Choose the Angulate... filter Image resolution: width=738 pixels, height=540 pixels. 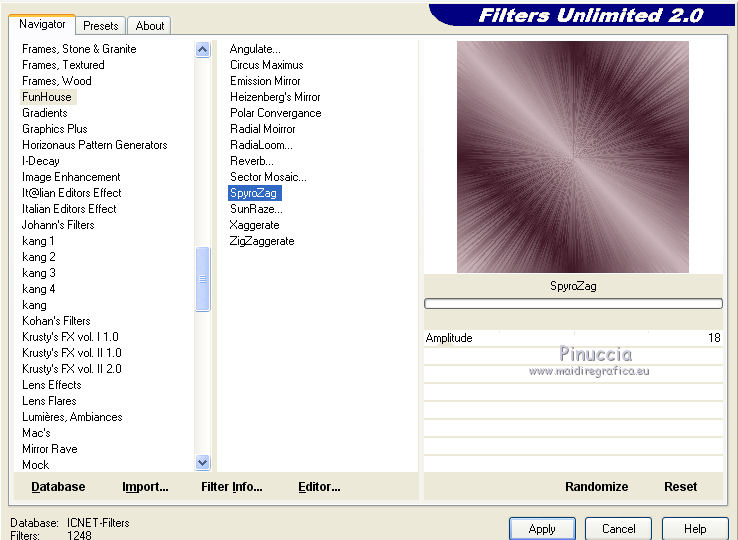(255, 49)
